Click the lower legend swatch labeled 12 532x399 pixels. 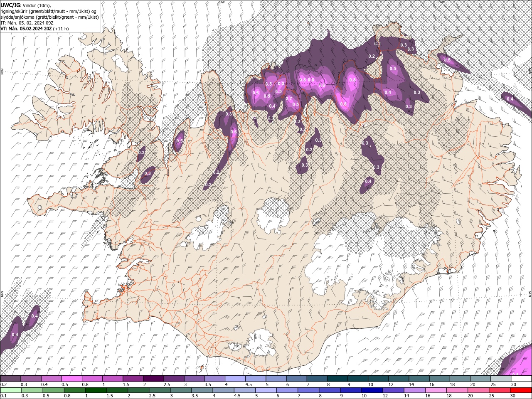click(x=393, y=390)
